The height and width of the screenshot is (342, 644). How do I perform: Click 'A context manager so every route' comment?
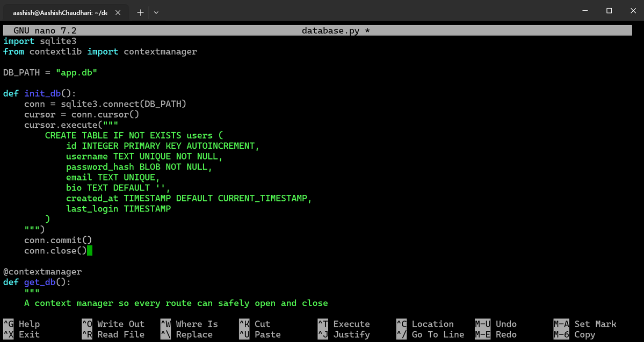coord(176,303)
